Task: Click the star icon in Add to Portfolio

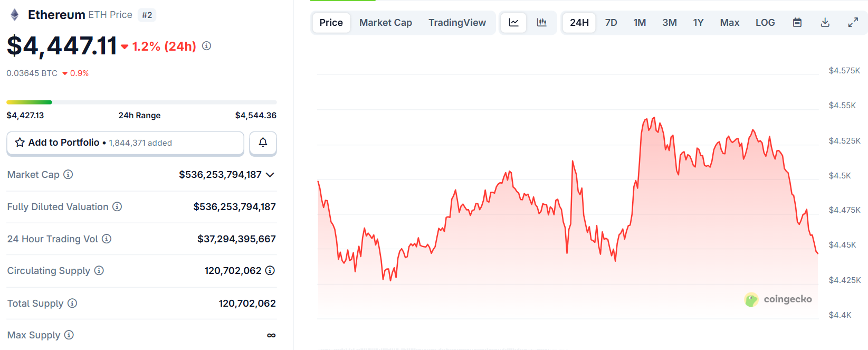Action: [x=20, y=143]
